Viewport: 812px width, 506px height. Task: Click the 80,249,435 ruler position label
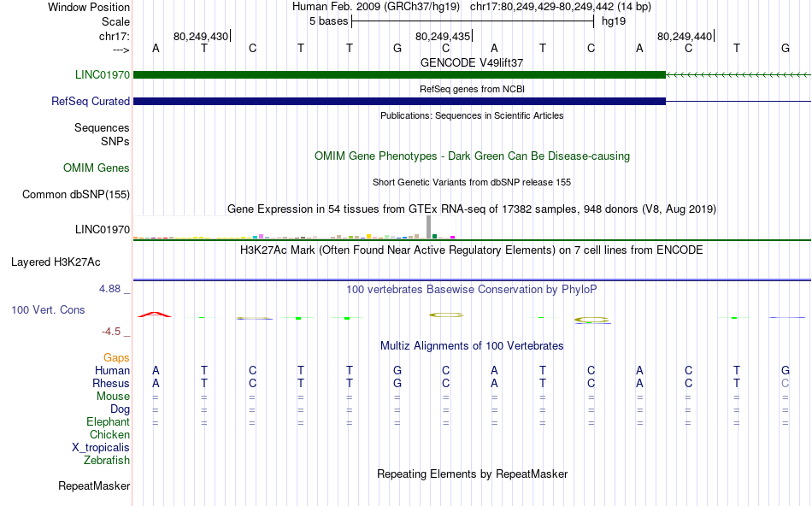point(443,36)
